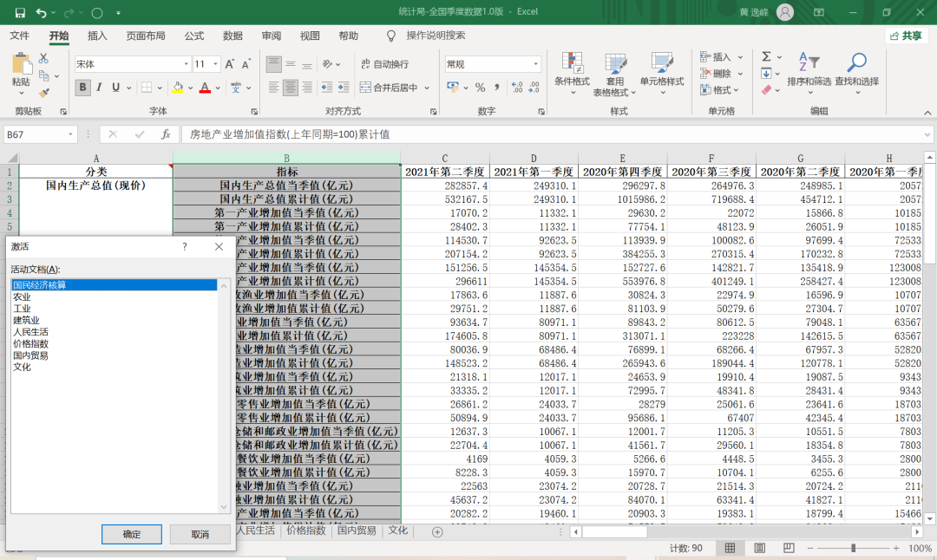Use the Format Painter brush

tap(43, 93)
